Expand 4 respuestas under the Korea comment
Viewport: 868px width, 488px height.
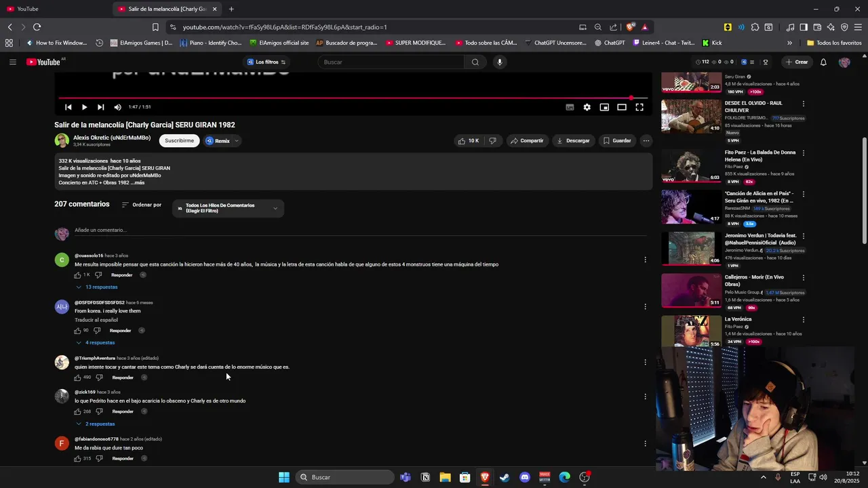coord(96,343)
